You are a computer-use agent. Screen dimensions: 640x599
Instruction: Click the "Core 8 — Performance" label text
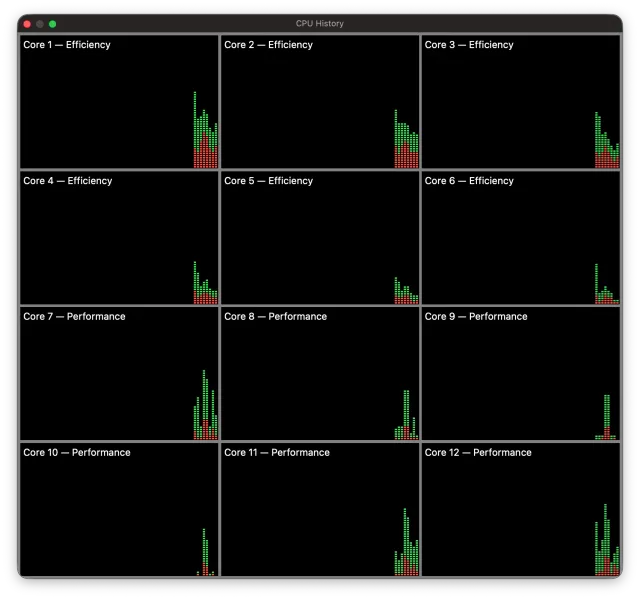(275, 317)
